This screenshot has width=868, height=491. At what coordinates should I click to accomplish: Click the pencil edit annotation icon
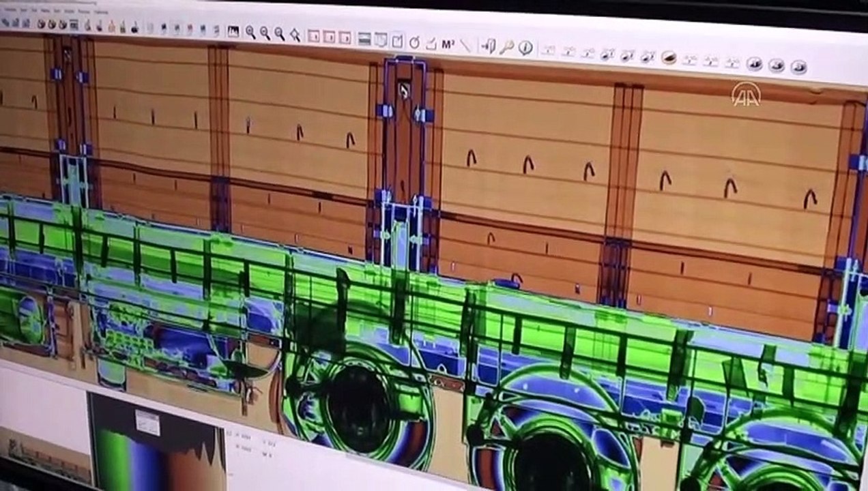point(431,43)
